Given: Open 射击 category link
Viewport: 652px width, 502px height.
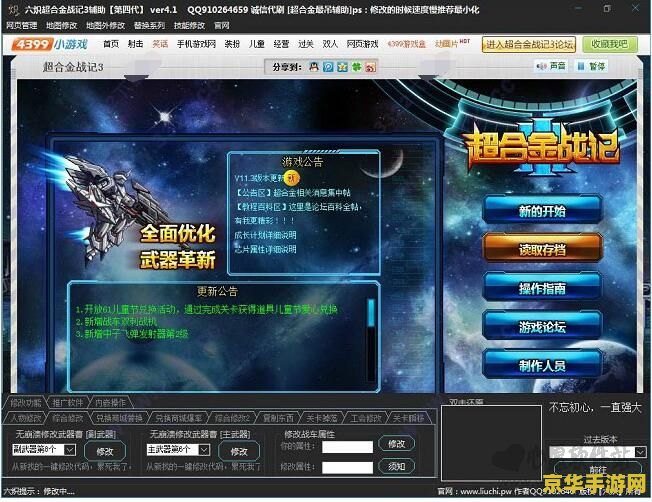Looking at the screenshot, I should pos(136,44).
